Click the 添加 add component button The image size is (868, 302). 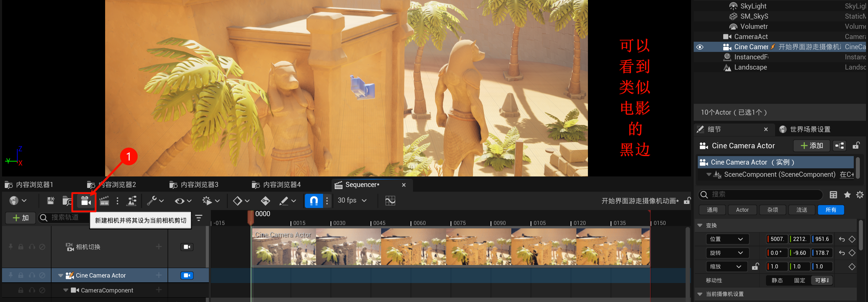pyautogui.click(x=811, y=146)
